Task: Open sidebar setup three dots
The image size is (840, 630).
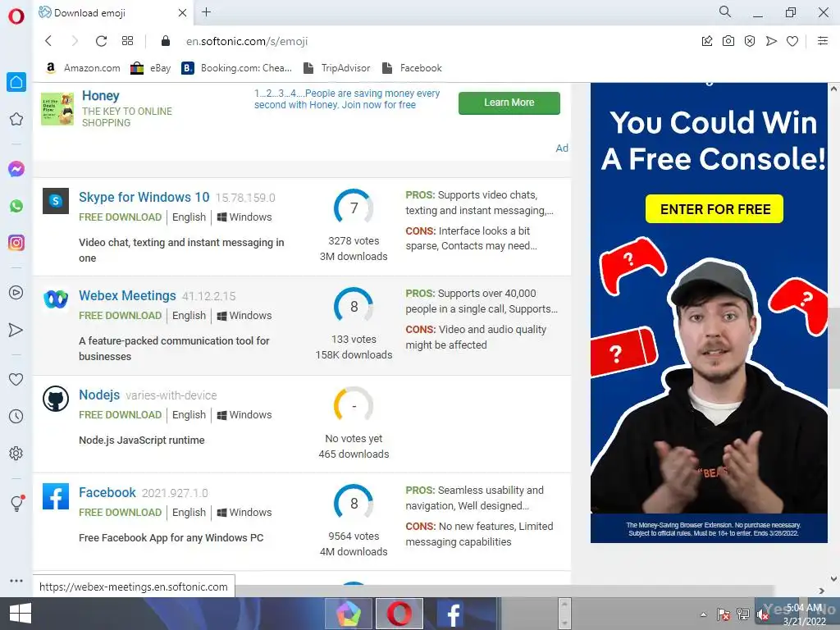Action: click(x=16, y=581)
